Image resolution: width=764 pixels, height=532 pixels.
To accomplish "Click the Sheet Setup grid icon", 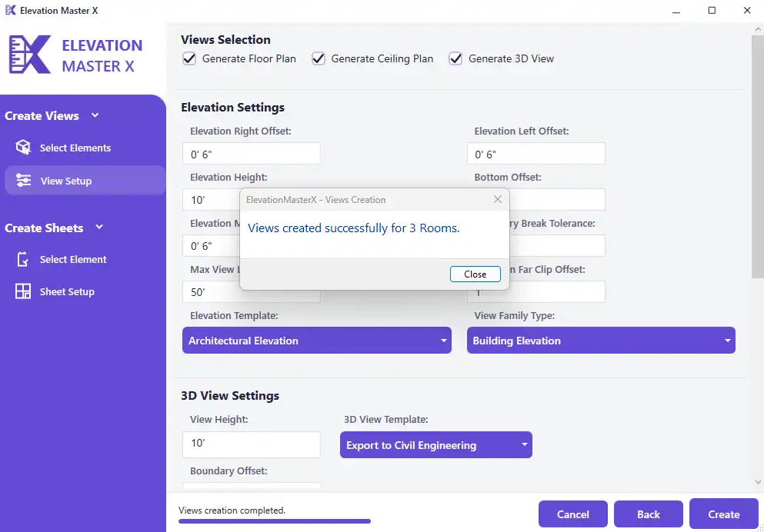I will tap(23, 292).
